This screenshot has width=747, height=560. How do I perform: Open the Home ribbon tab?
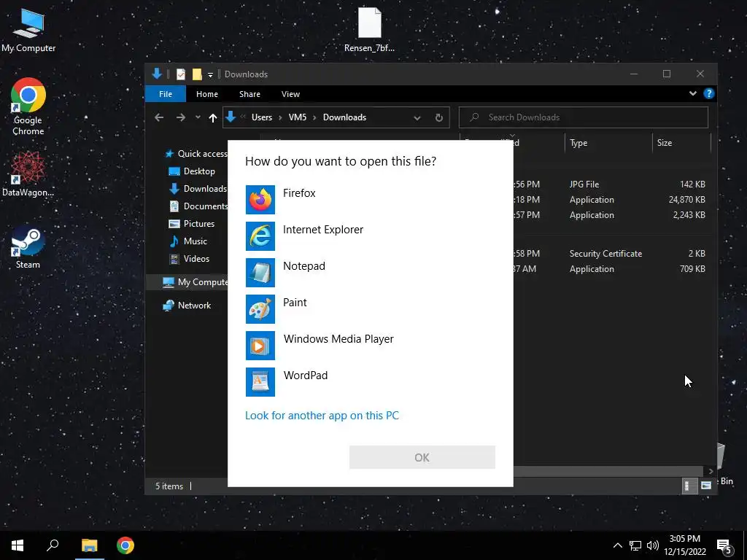207,94
